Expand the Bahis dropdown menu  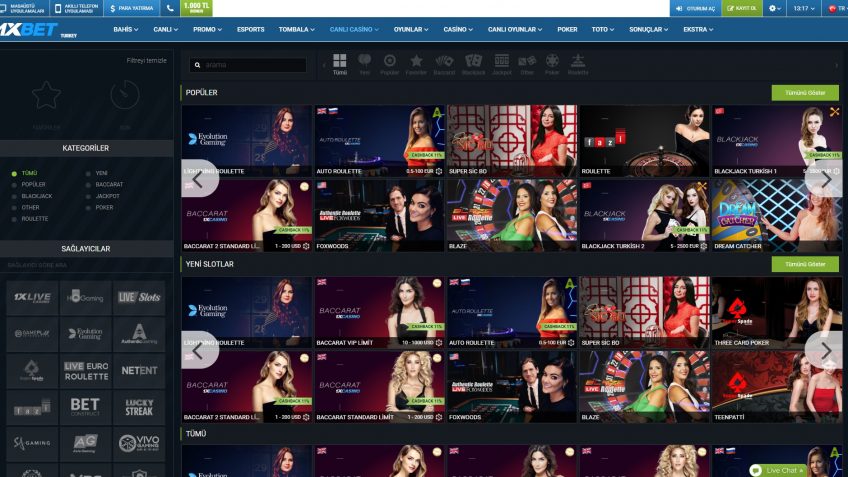[x=125, y=30]
